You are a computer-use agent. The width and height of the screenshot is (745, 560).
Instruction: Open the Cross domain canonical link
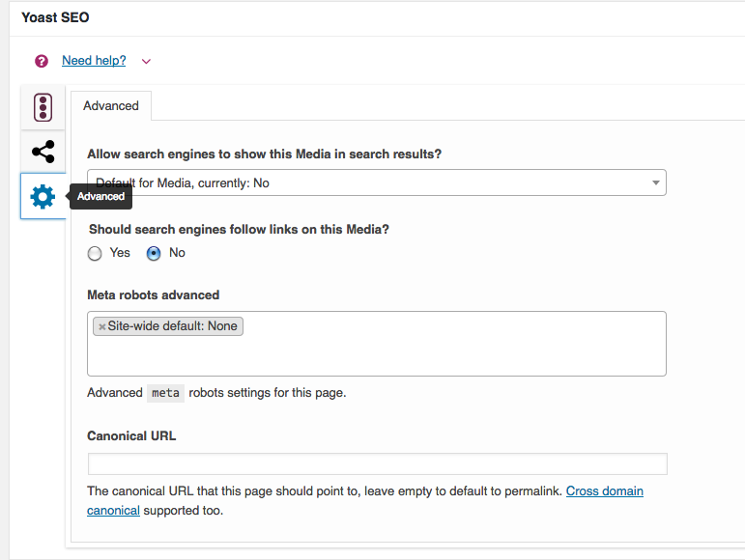(x=604, y=491)
